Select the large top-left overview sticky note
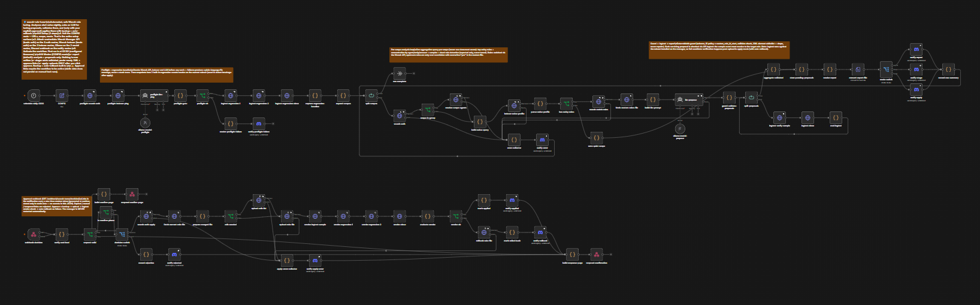The height and width of the screenshot is (305, 980). (55, 49)
